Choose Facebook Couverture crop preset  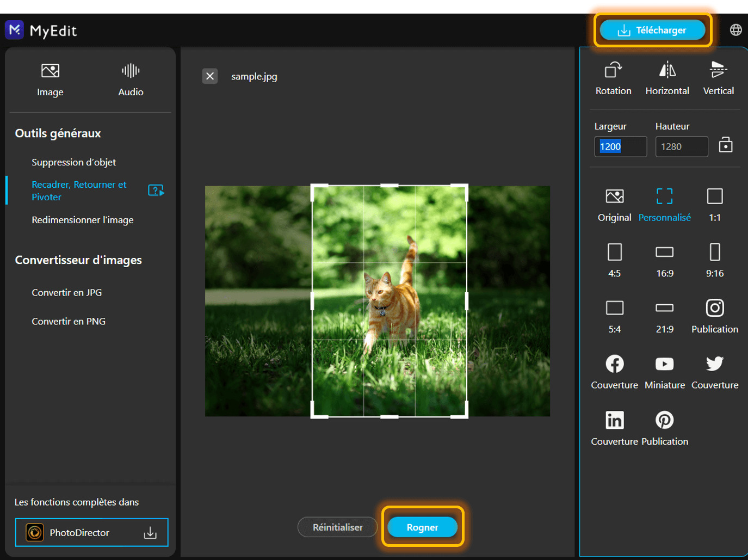[614, 364]
